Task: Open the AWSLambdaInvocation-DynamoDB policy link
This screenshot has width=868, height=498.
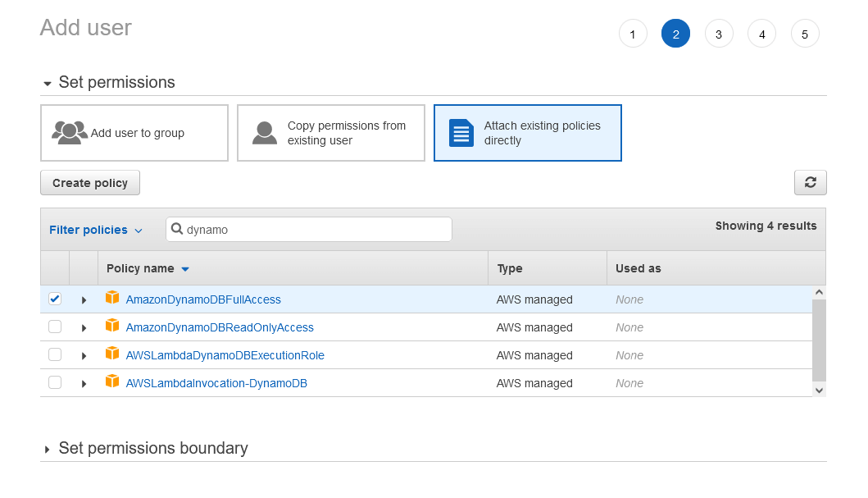Action: pos(216,383)
